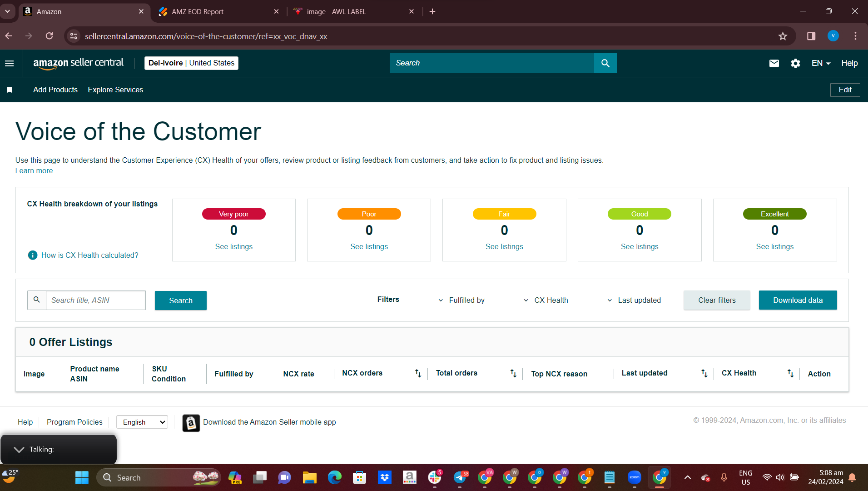The width and height of the screenshot is (868, 491).
Task: Open the Windows Start menu
Action: tap(82, 478)
